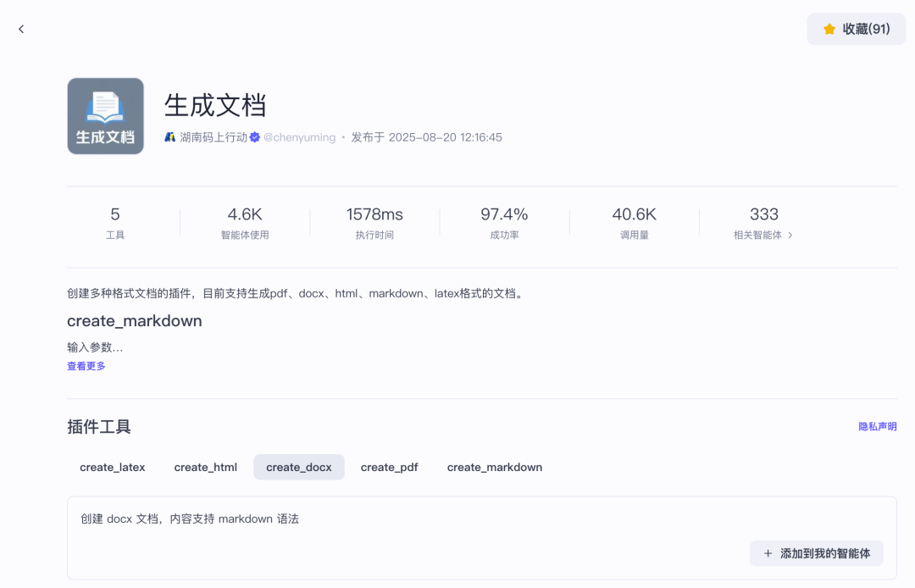Click the 湖南码上行动 publisher logo icon
Image resolution: width=915 pixels, height=588 pixels.
click(x=170, y=137)
